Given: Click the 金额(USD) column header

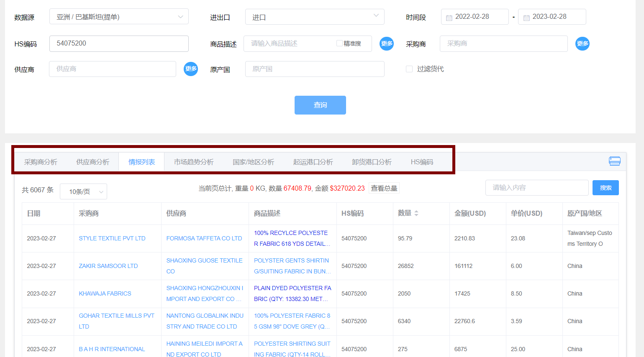Looking at the screenshot, I should 470,213.
